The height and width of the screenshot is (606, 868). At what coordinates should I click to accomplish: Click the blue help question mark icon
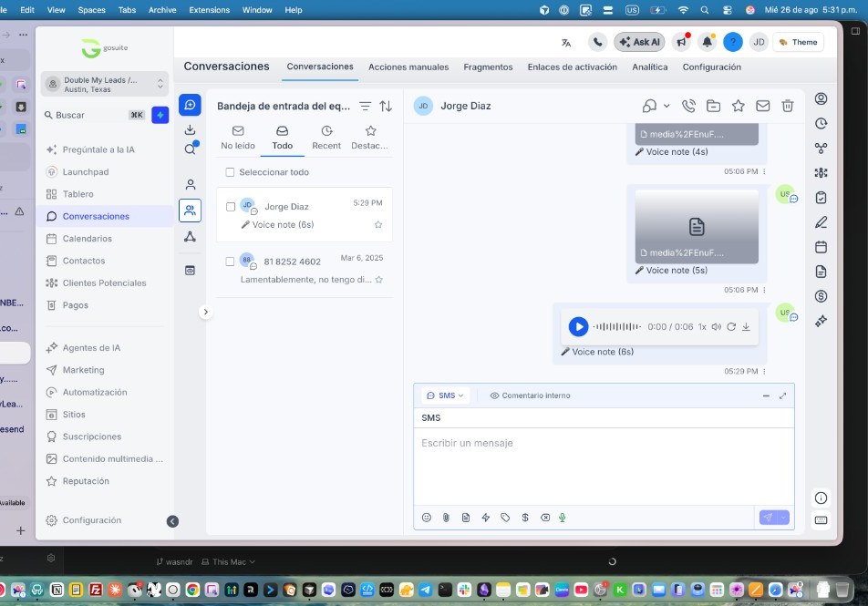pyautogui.click(x=733, y=42)
